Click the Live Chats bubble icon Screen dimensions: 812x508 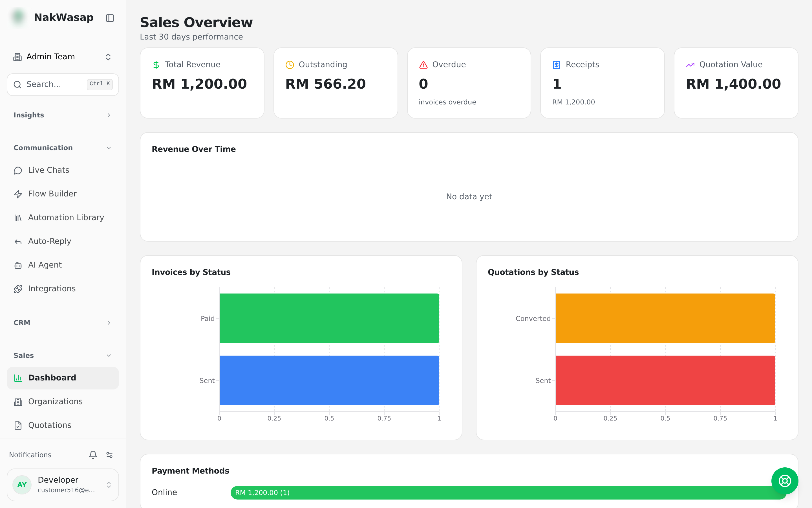[x=18, y=171]
